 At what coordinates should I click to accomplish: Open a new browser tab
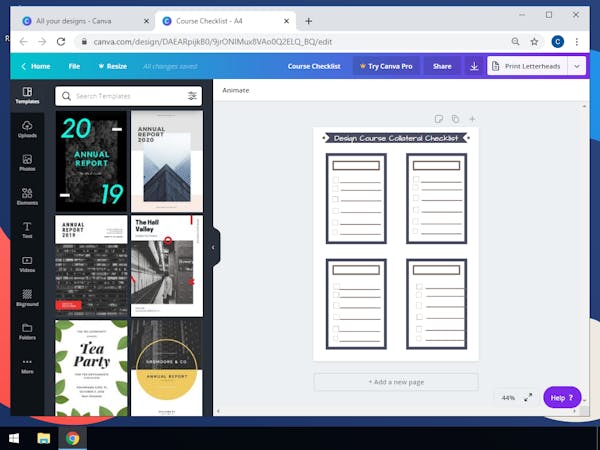pos(308,21)
